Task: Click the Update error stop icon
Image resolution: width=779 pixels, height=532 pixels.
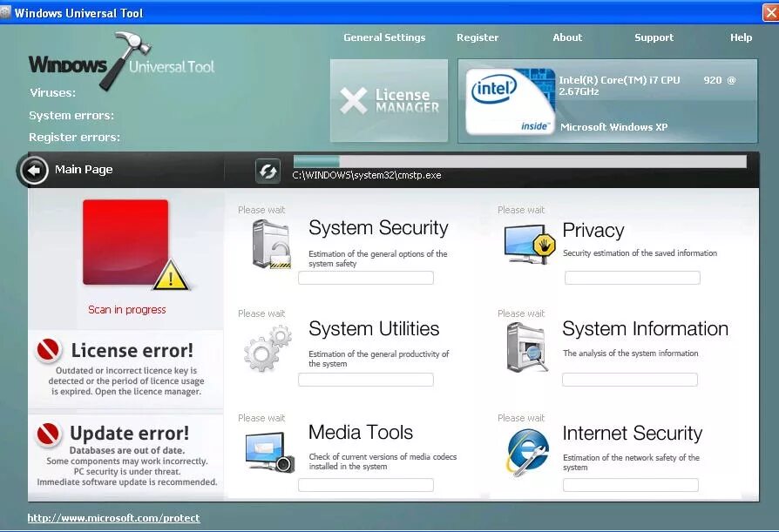Action: tap(50, 433)
